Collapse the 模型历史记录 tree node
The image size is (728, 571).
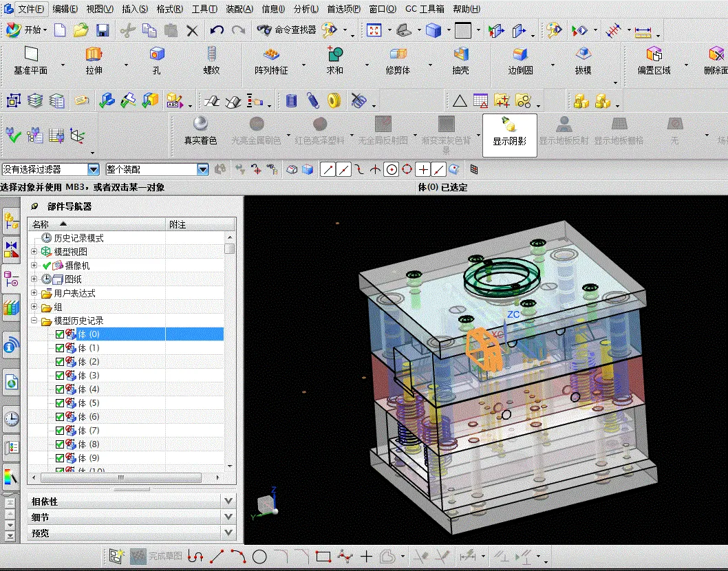coord(34,321)
